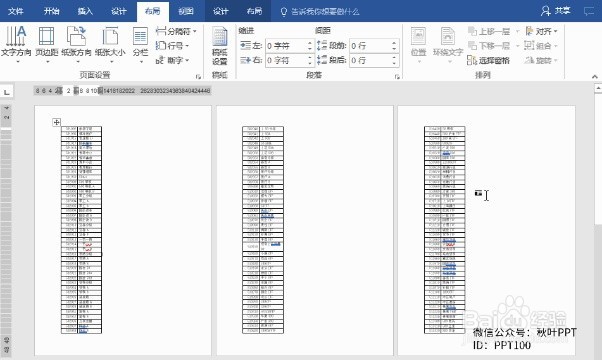602x360 pixels.
Task: Click the 告诉我你想要做什么 search box
Action: tap(321, 12)
